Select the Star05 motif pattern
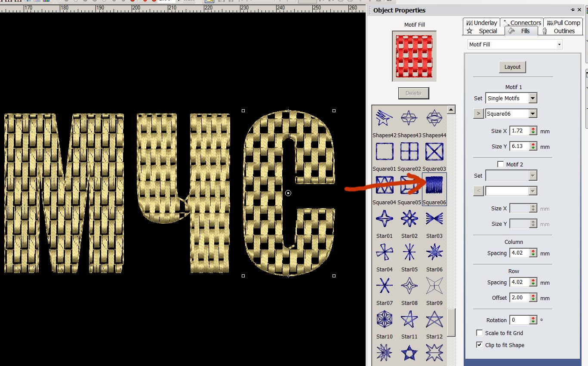Viewport: 588px width, 366px height. [x=409, y=252]
